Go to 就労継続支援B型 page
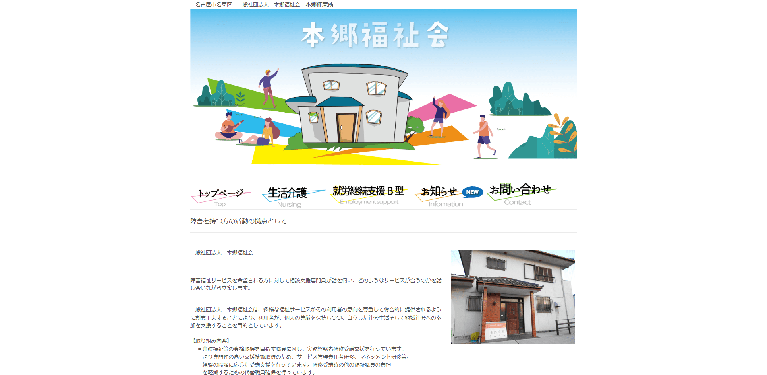The width and height of the screenshot is (767, 375). (x=369, y=195)
